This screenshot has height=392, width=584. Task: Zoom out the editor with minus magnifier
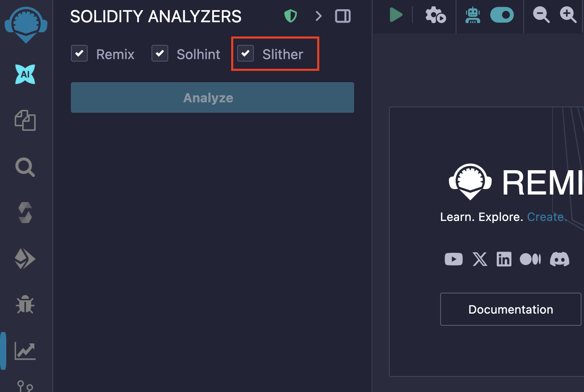pos(541,15)
